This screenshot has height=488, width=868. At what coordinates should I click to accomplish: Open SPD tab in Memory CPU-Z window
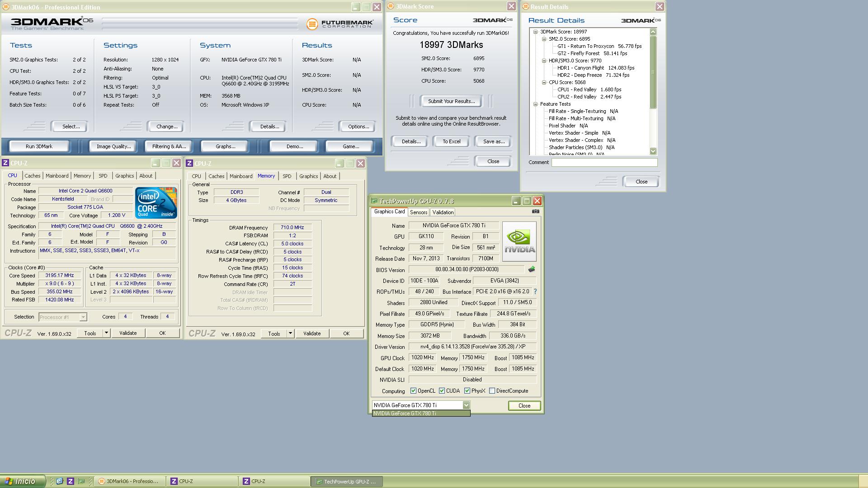click(x=287, y=176)
